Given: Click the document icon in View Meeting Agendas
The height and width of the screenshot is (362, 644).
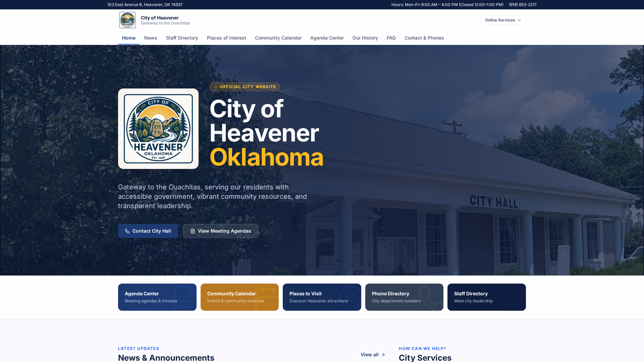Looking at the screenshot, I should pos(193,231).
